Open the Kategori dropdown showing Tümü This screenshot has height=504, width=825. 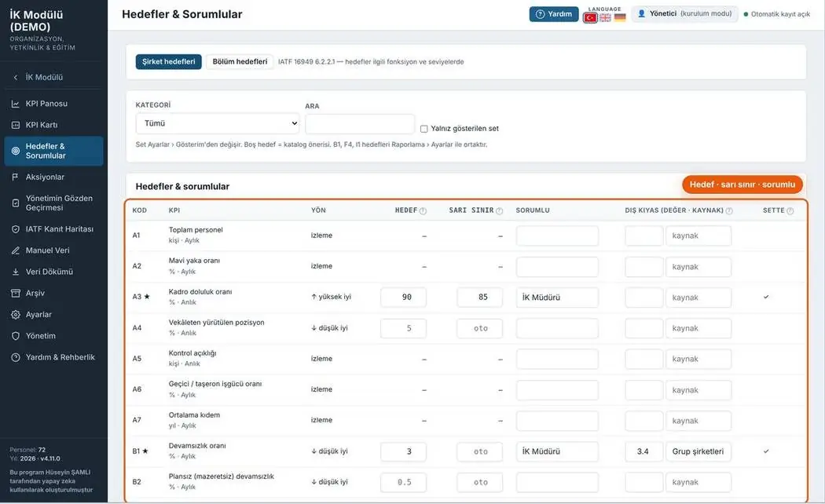pyautogui.click(x=218, y=123)
